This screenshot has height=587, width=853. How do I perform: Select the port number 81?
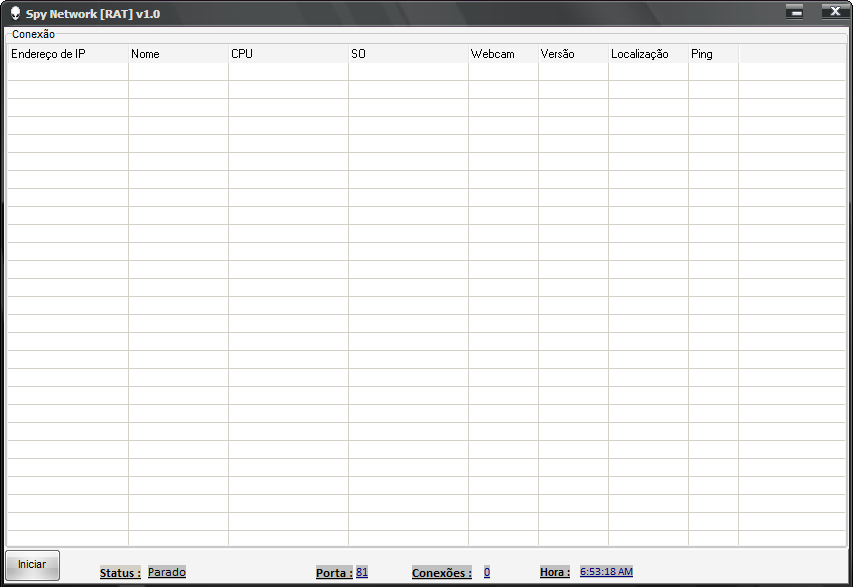362,572
